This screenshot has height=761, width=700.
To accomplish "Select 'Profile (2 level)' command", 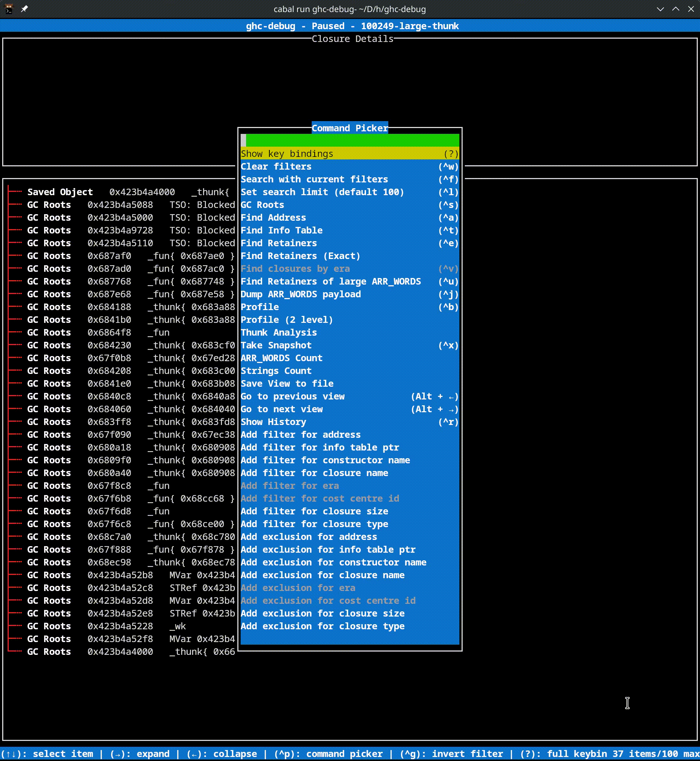I will pyautogui.click(x=350, y=320).
